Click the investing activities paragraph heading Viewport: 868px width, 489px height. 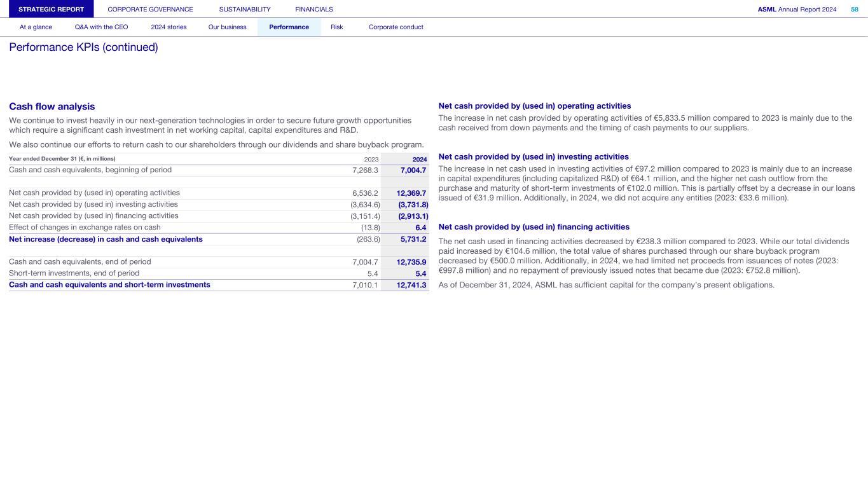click(x=534, y=157)
